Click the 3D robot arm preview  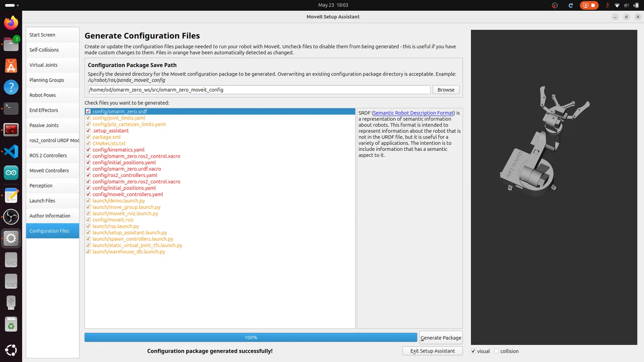(554, 187)
